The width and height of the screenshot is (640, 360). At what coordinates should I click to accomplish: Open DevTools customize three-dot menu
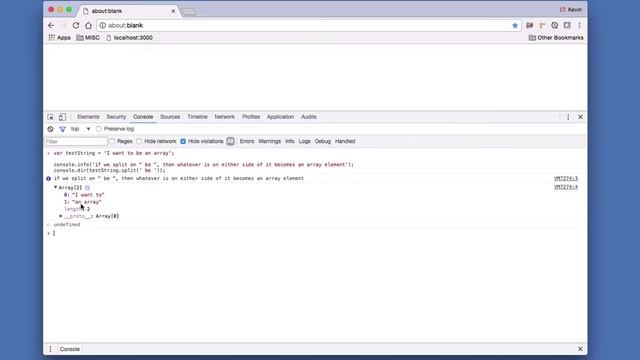coord(568,117)
